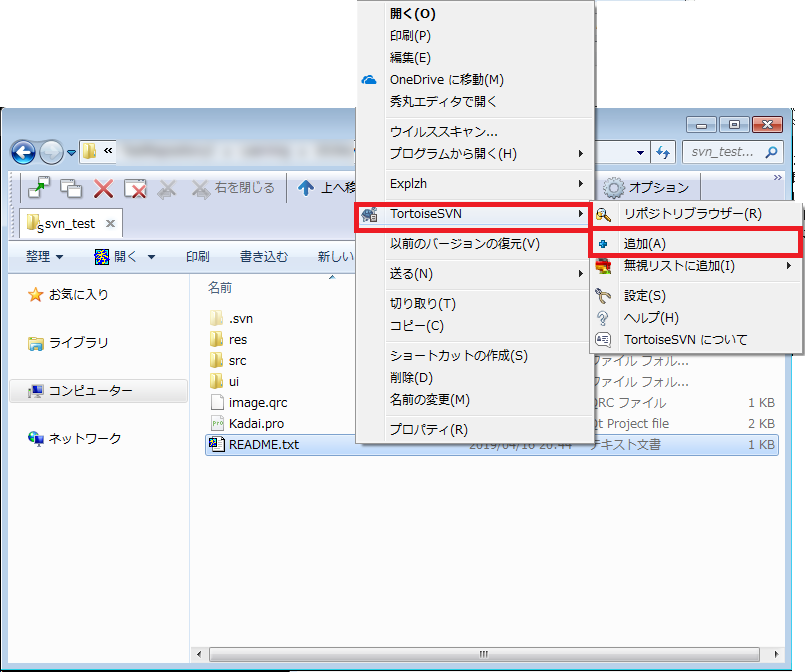805x672 pixels.
Task: Open the recent locations dropdown beside Forward
Action: (x=71, y=152)
